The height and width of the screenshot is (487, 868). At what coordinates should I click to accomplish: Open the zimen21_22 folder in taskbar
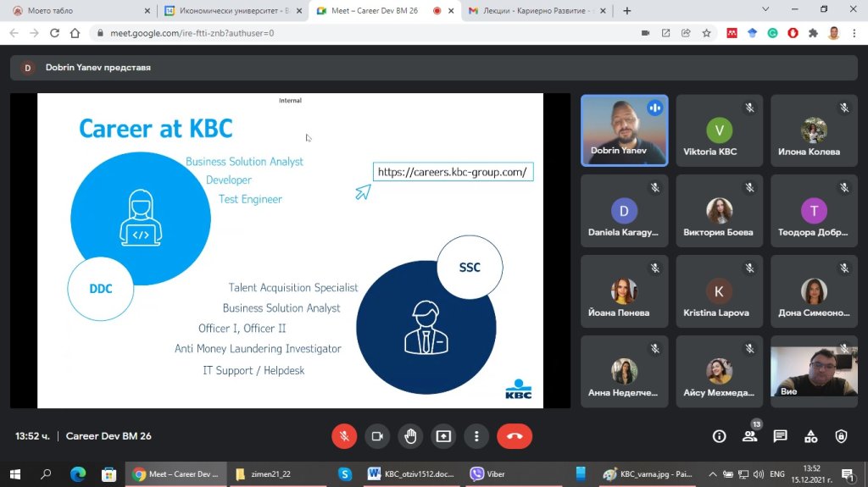[277, 474]
